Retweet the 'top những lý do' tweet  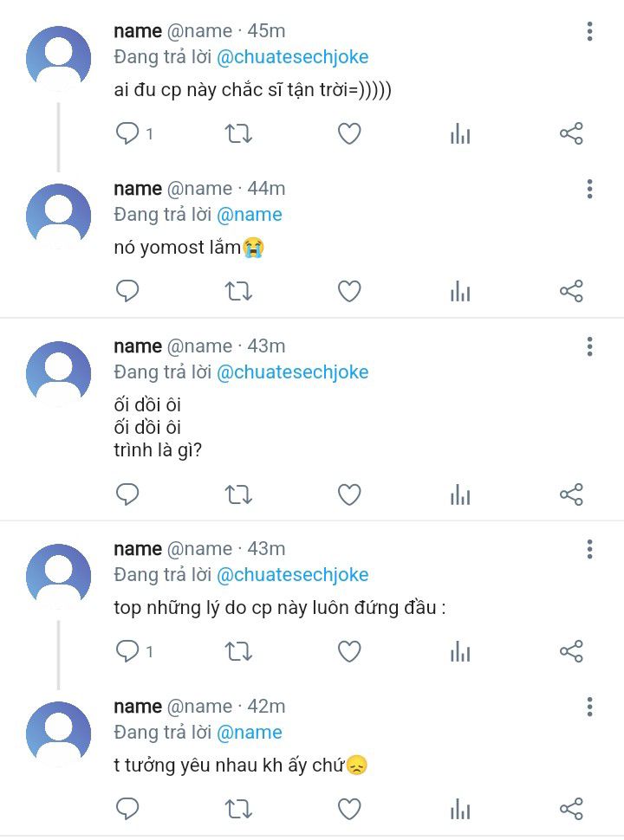238,651
